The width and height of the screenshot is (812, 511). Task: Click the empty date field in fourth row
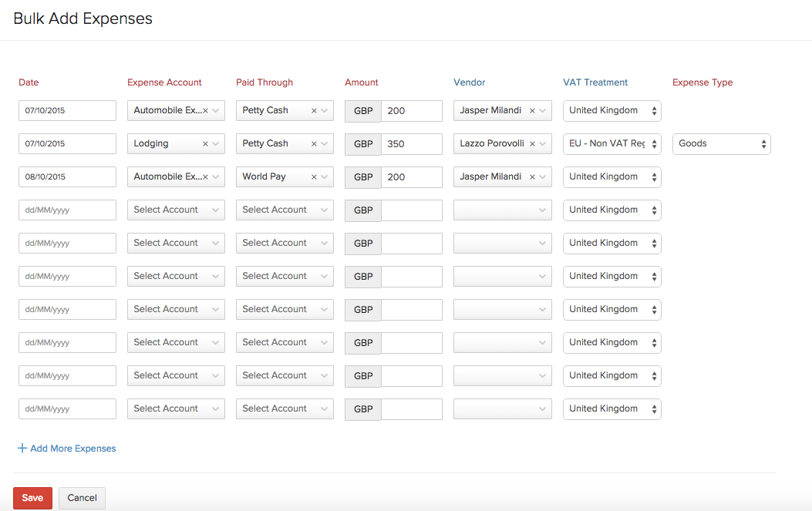(x=67, y=210)
